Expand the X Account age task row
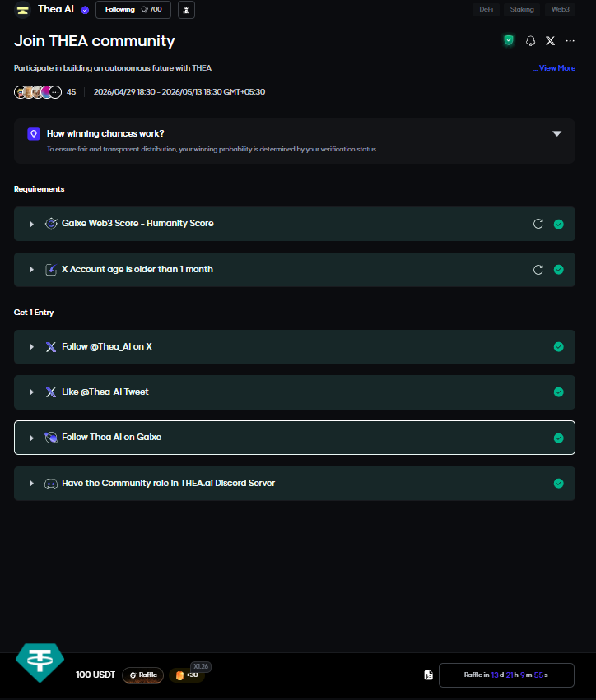 point(31,270)
